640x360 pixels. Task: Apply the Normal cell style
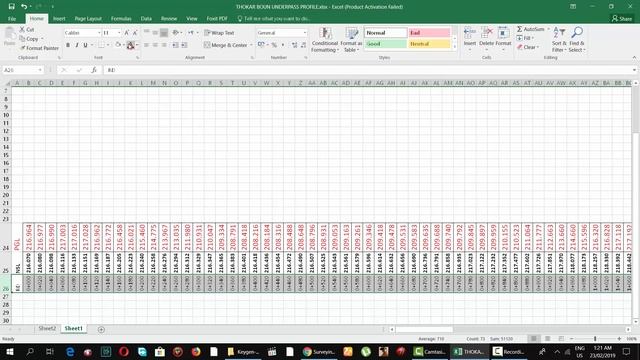(385, 33)
